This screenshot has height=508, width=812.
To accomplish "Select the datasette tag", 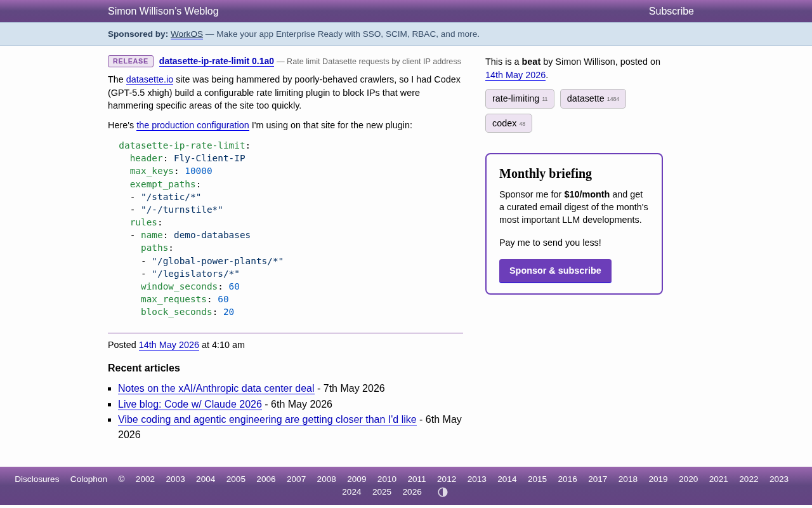I will click(593, 98).
